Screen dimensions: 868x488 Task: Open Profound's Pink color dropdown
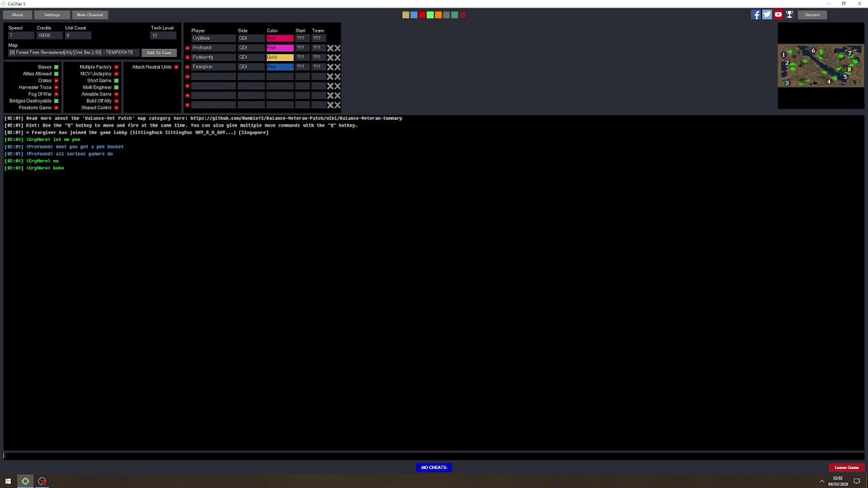pyautogui.click(x=280, y=47)
